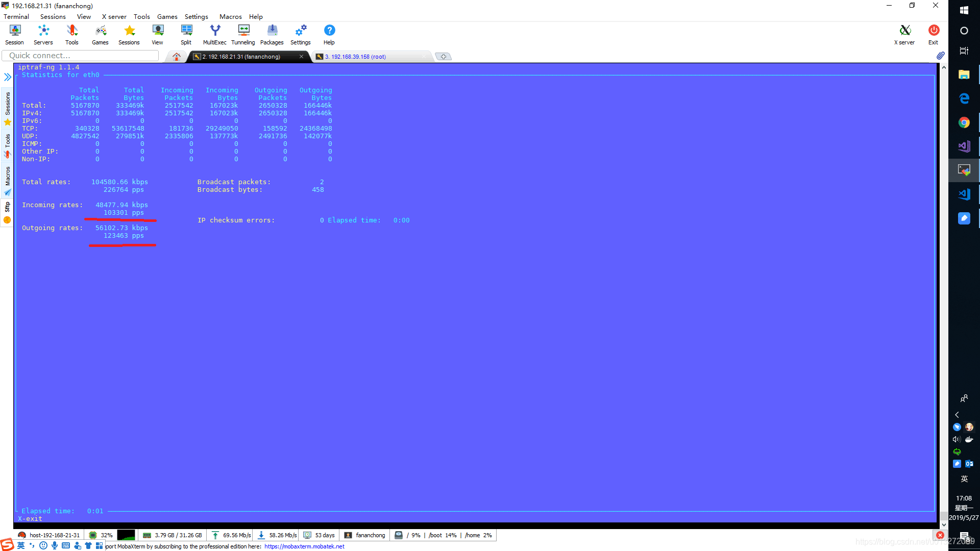Click the 53 days uptime indicator
The width and height of the screenshot is (980, 551).
point(319,535)
